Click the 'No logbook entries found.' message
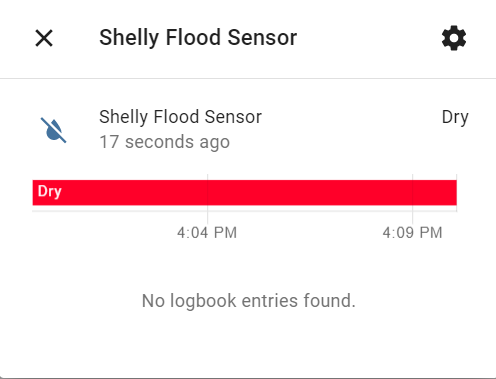 pos(249,301)
